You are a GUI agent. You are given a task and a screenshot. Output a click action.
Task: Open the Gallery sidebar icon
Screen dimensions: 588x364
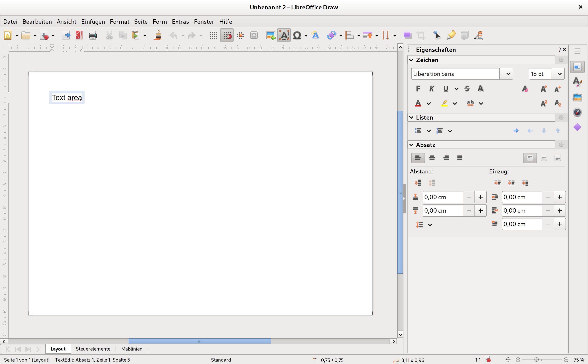(x=577, y=97)
